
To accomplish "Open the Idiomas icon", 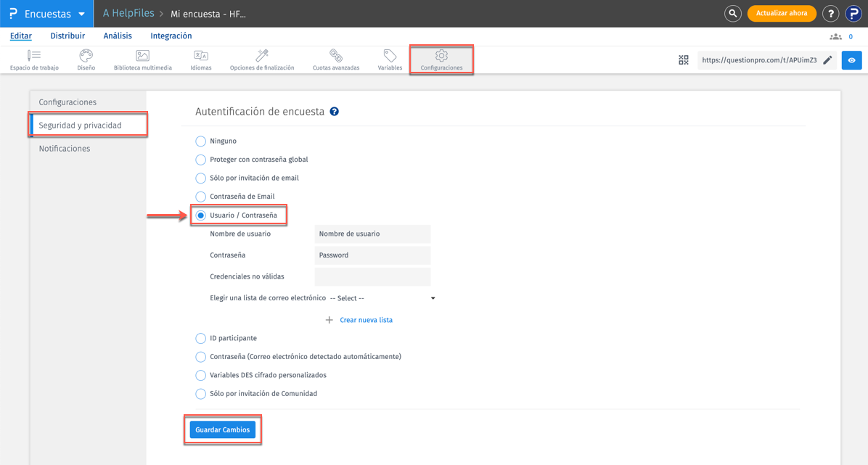I will (201, 55).
